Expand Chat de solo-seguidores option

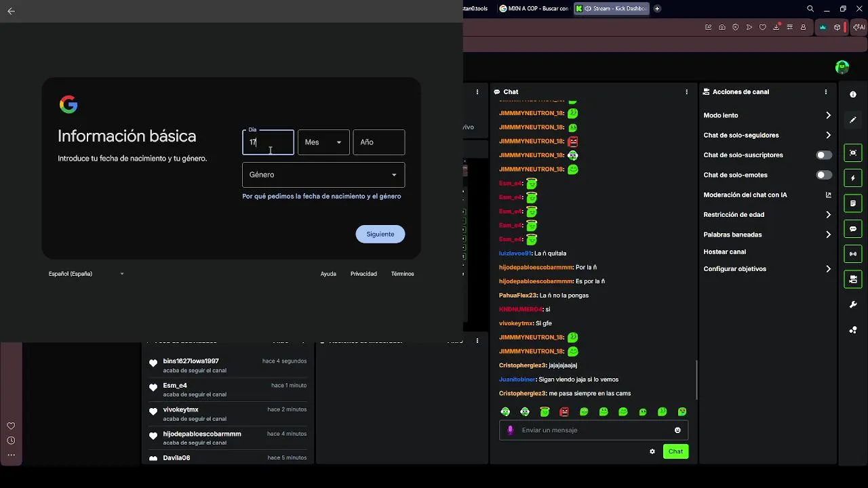coord(767,135)
